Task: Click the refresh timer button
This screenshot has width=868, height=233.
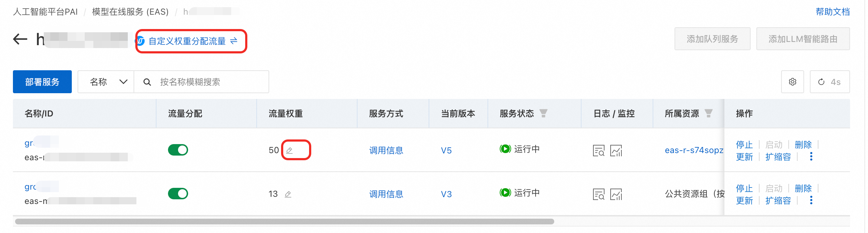Action: pyautogui.click(x=830, y=82)
